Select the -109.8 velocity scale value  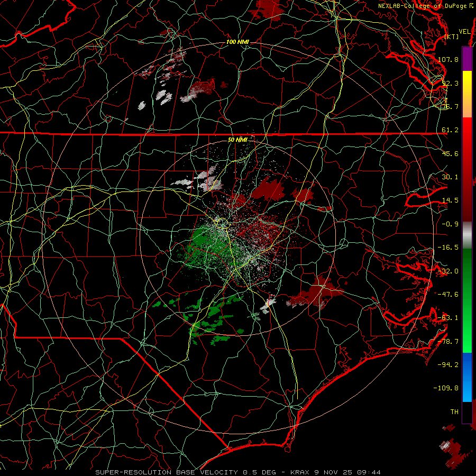pos(446,388)
